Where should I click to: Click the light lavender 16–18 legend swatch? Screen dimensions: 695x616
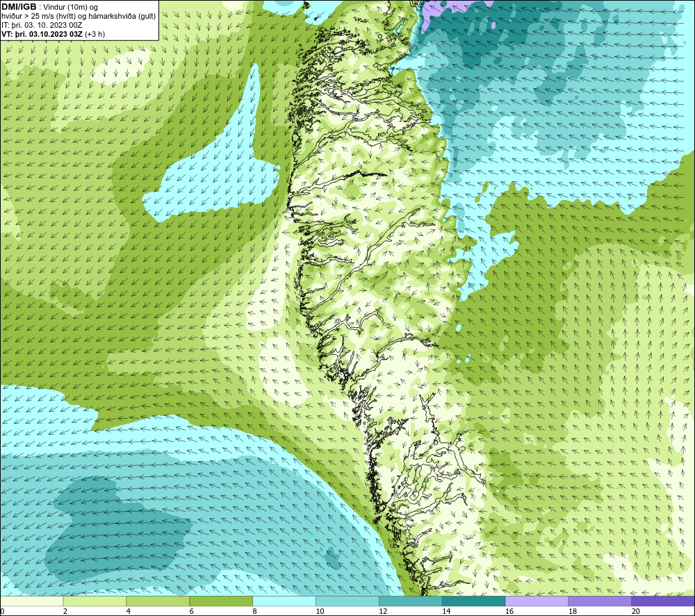(537, 601)
